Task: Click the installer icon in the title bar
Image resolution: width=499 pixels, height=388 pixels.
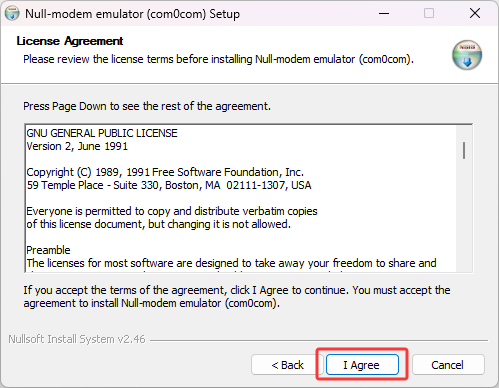Action: pyautogui.click(x=12, y=14)
